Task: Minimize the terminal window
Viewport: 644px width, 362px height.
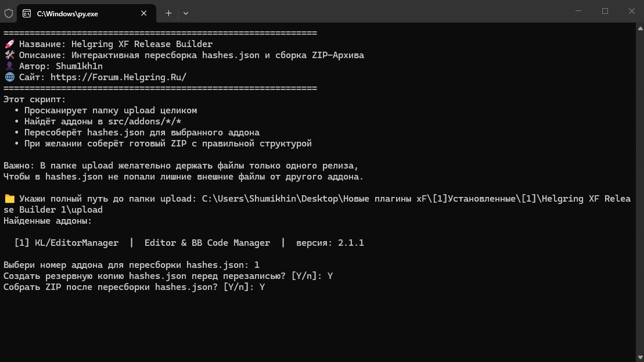Action: pos(578,11)
